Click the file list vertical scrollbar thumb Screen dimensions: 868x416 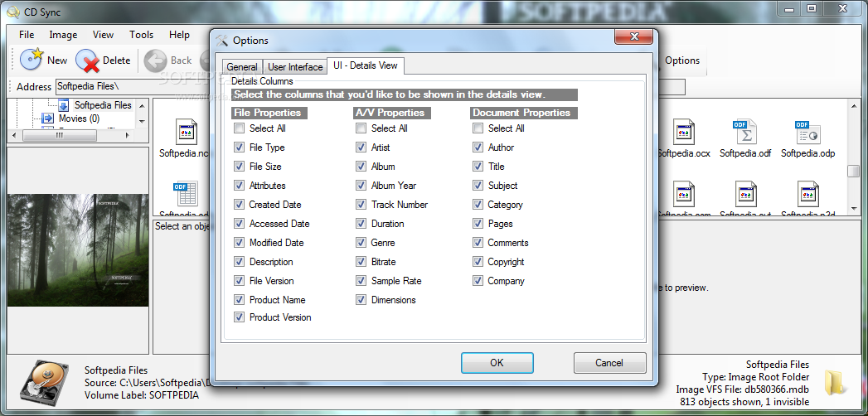point(853,171)
